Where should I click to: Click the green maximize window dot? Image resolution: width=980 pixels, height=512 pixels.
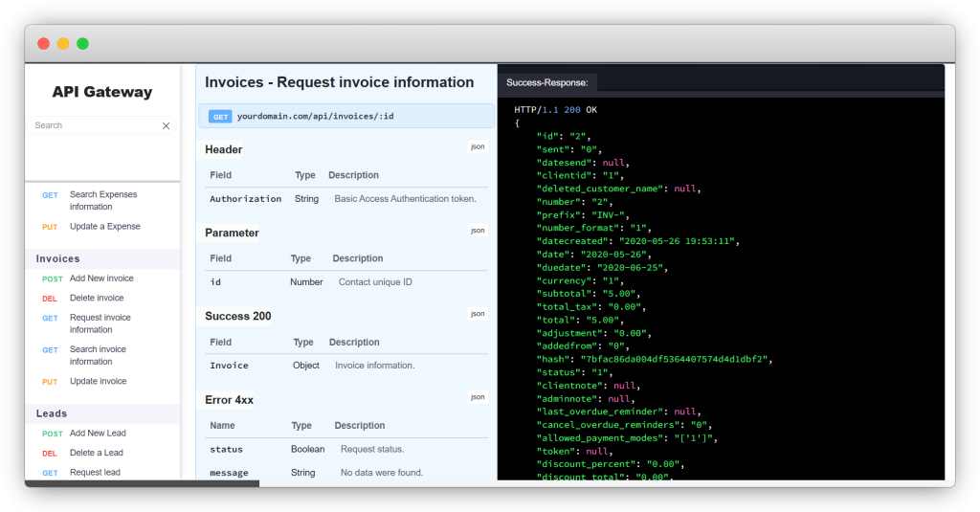click(x=83, y=44)
